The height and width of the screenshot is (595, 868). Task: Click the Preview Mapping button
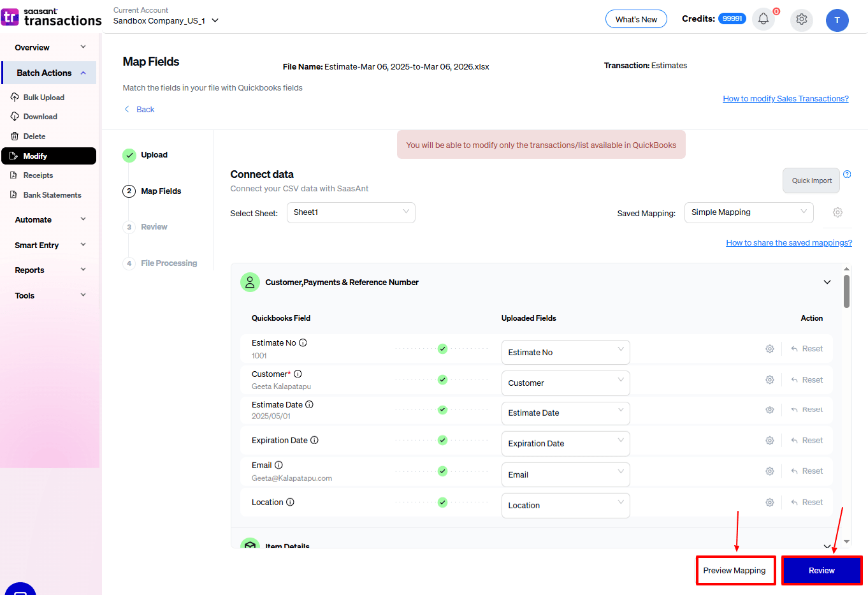(735, 570)
